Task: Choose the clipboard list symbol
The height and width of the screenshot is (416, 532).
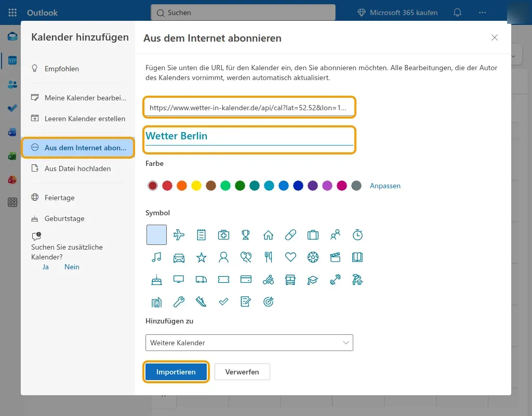Action: click(x=201, y=235)
